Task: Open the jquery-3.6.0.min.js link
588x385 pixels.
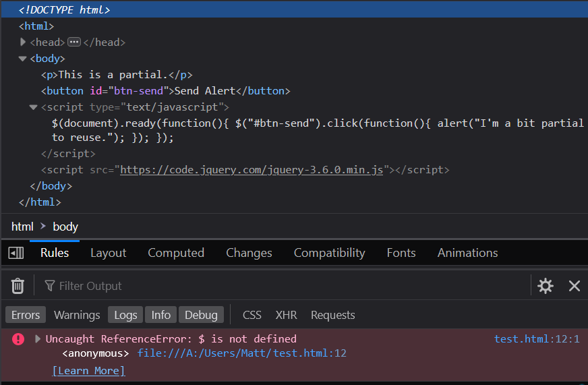Action: [x=252, y=170]
